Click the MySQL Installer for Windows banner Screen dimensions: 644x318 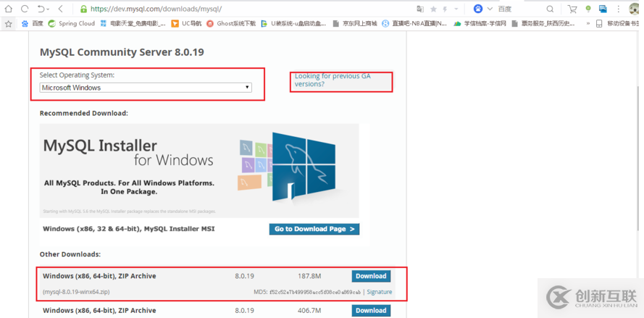pyautogui.click(x=199, y=170)
